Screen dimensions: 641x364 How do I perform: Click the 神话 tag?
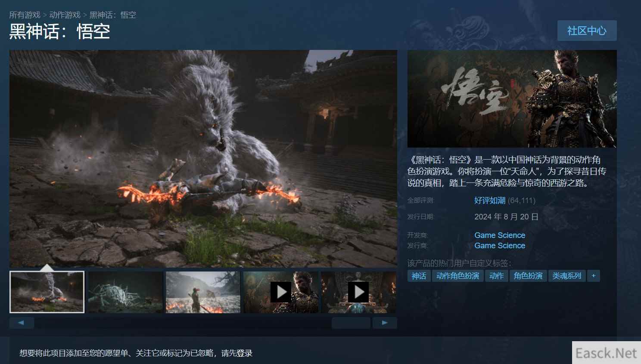pyautogui.click(x=418, y=276)
